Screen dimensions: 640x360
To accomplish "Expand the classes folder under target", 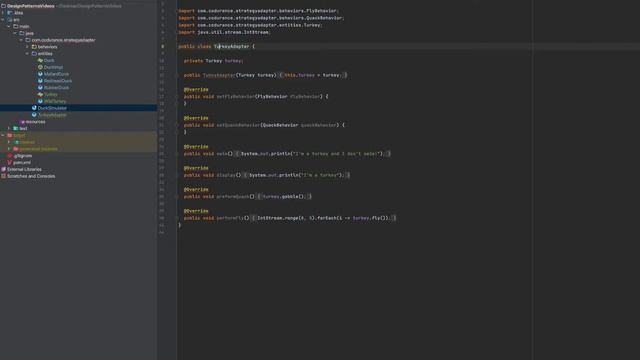I will pyautogui.click(x=9, y=142).
